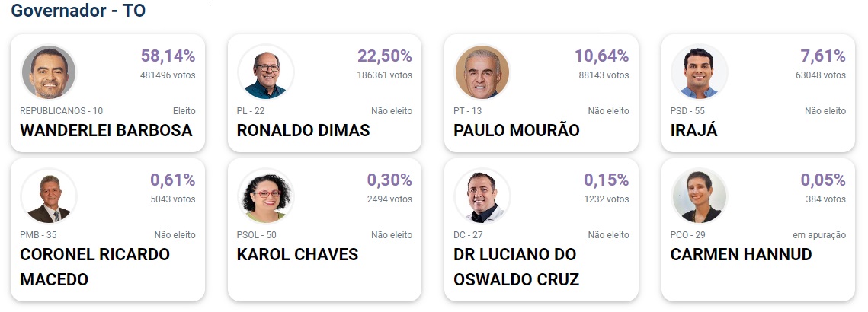Click the 22,50% vote percentage
Screen dimensions: 868x312
[x=385, y=56]
